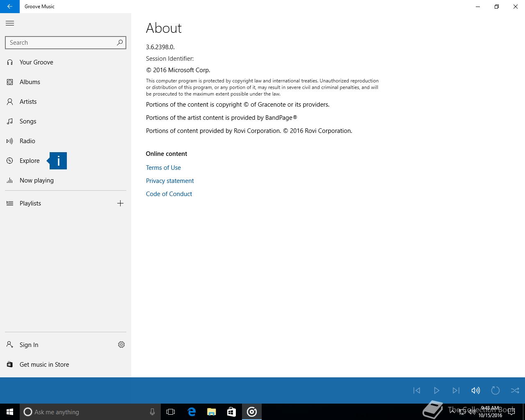Click the Cortana Ask me anything box
The image size is (525, 420).
[x=90, y=412]
